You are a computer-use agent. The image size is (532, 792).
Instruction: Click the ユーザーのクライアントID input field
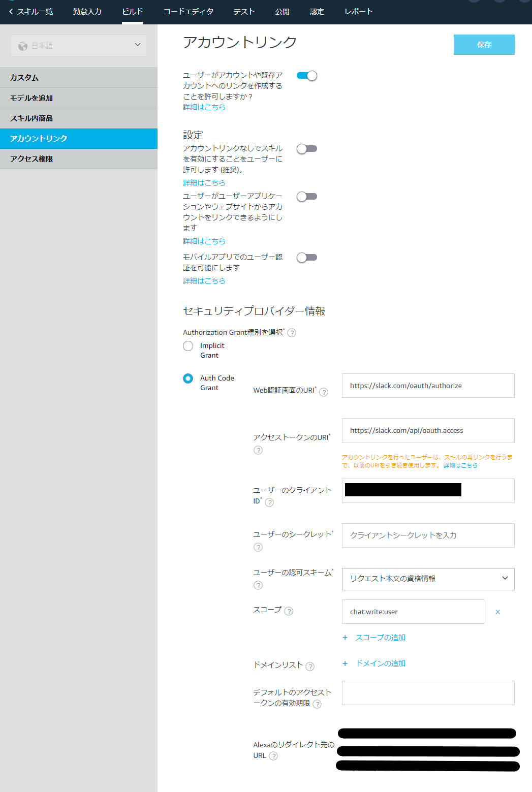click(428, 491)
